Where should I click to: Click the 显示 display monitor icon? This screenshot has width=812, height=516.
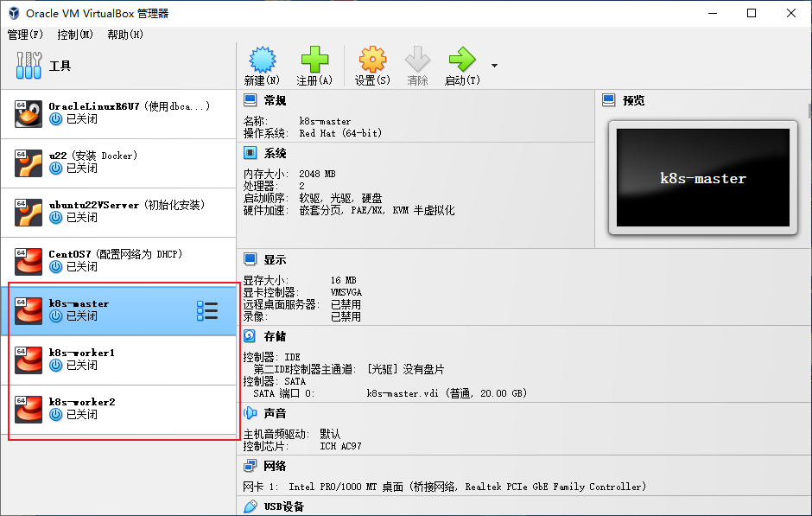(251, 259)
